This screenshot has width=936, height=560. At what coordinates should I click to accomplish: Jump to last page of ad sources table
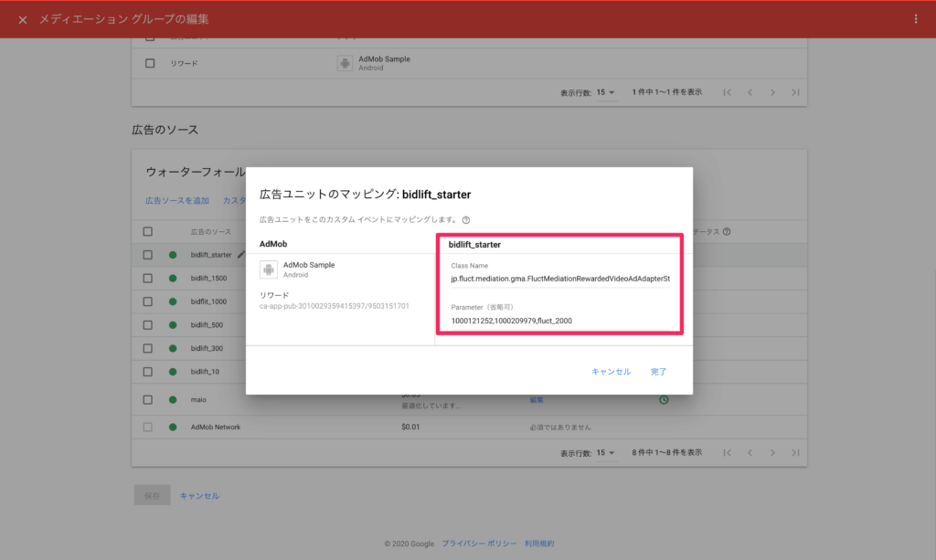[x=795, y=452]
